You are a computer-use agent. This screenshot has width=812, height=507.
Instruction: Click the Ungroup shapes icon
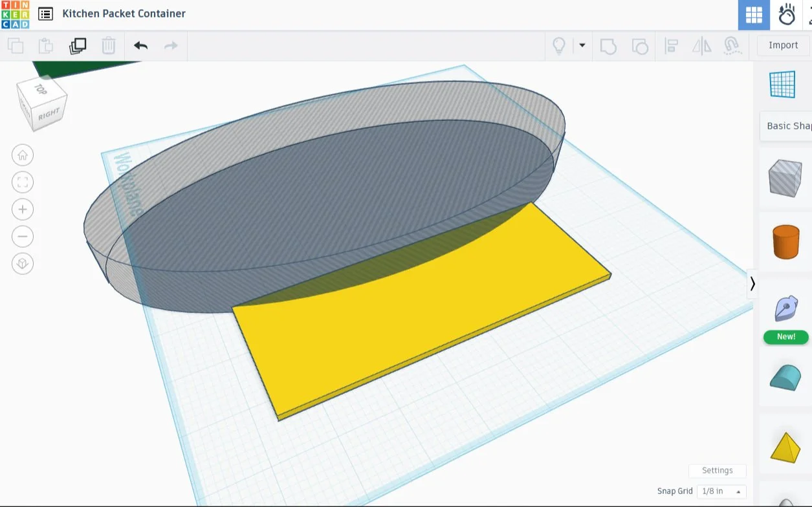coord(640,46)
